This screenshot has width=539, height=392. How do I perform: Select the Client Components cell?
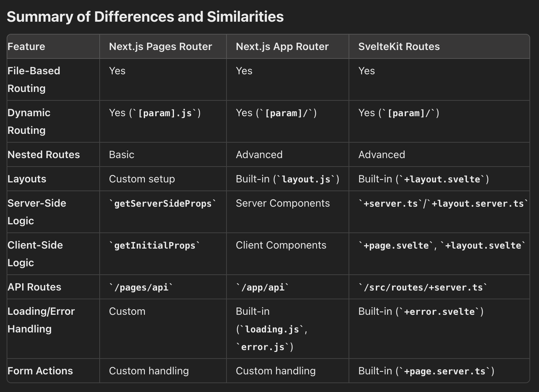point(281,245)
